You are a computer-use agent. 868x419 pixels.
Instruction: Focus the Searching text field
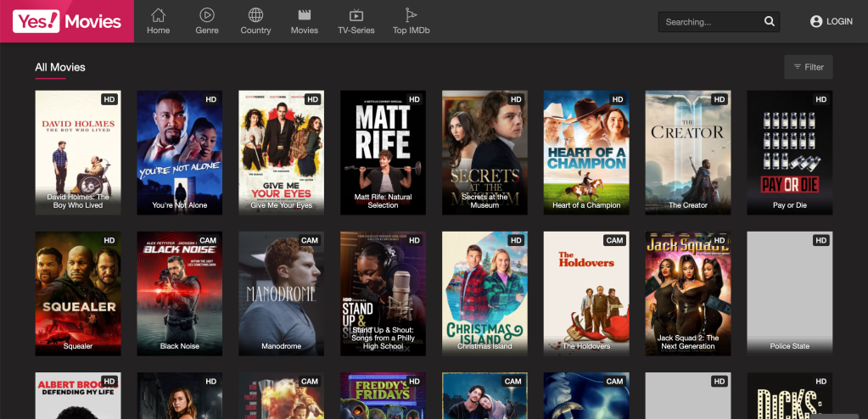[708, 22]
